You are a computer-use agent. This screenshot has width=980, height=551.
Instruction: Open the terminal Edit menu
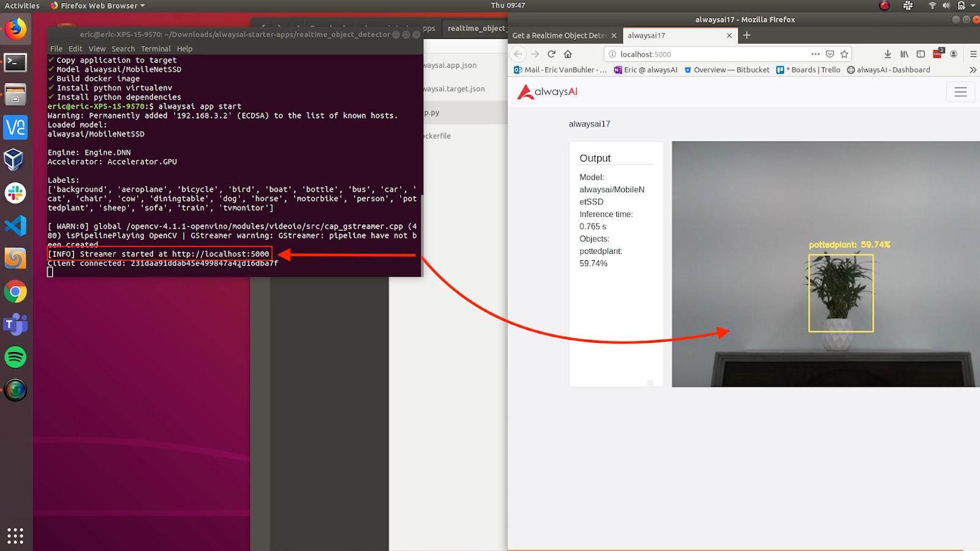75,49
